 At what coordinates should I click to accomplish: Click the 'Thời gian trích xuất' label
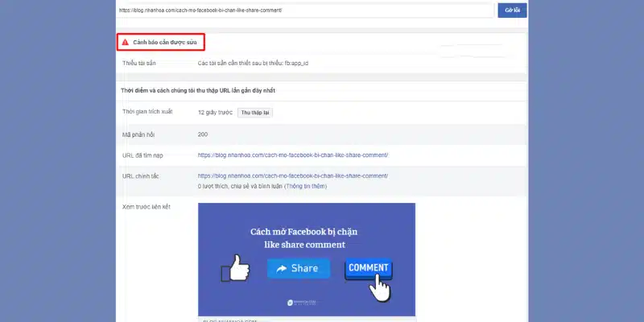tap(147, 112)
